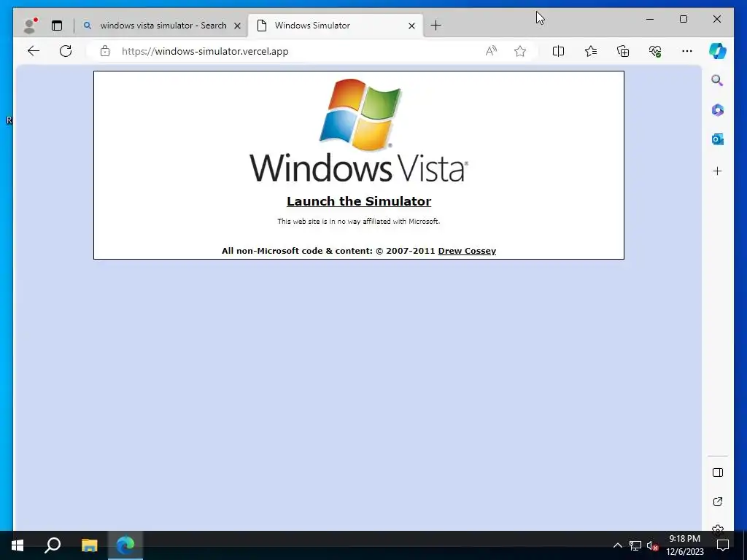Open the Split screen view

coord(558,51)
